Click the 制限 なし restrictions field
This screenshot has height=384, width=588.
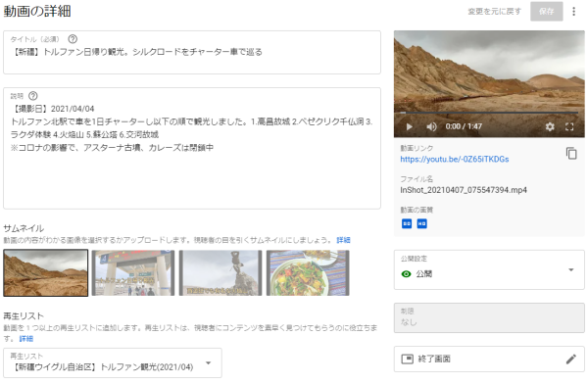pyautogui.click(x=489, y=318)
